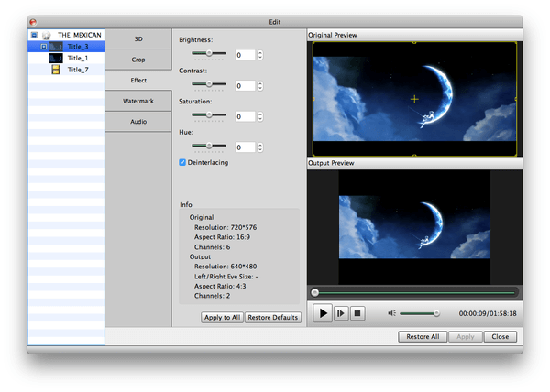
Task: Click the Apply to All button
Action: pos(222,318)
